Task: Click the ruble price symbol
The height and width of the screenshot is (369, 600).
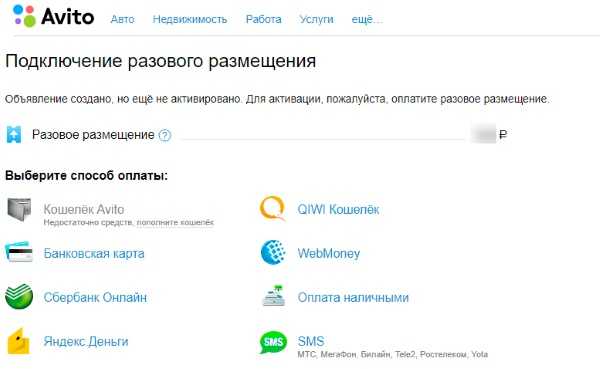Action: pos(503,135)
